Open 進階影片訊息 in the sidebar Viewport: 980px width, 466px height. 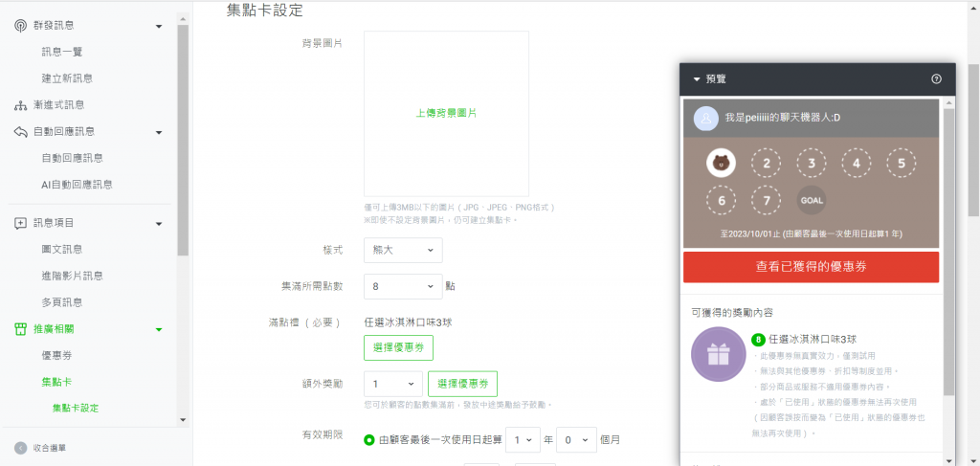(x=73, y=277)
